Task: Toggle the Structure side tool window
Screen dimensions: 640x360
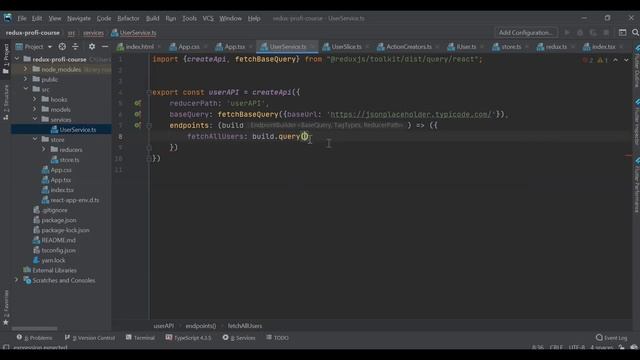Action: (x=6, y=102)
